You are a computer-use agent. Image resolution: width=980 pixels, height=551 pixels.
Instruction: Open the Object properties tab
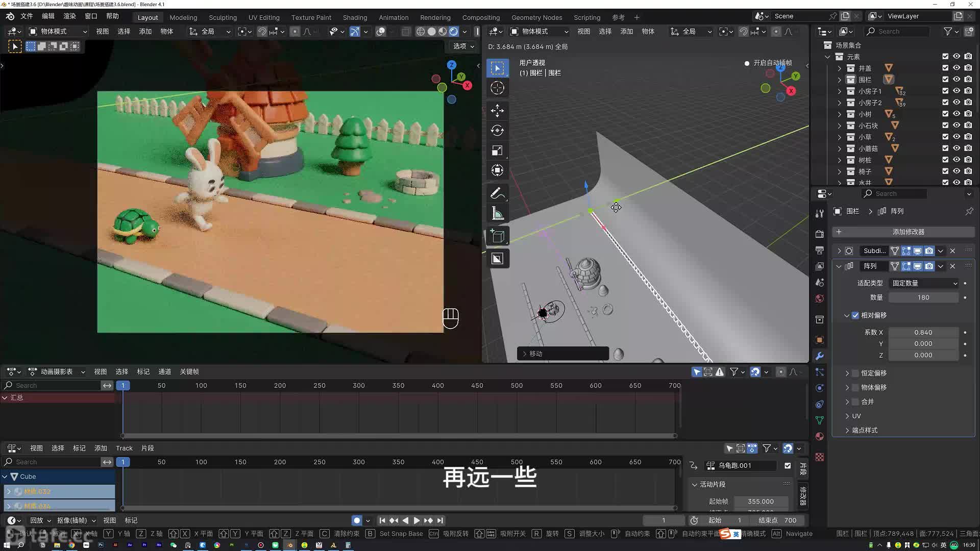[819, 340]
